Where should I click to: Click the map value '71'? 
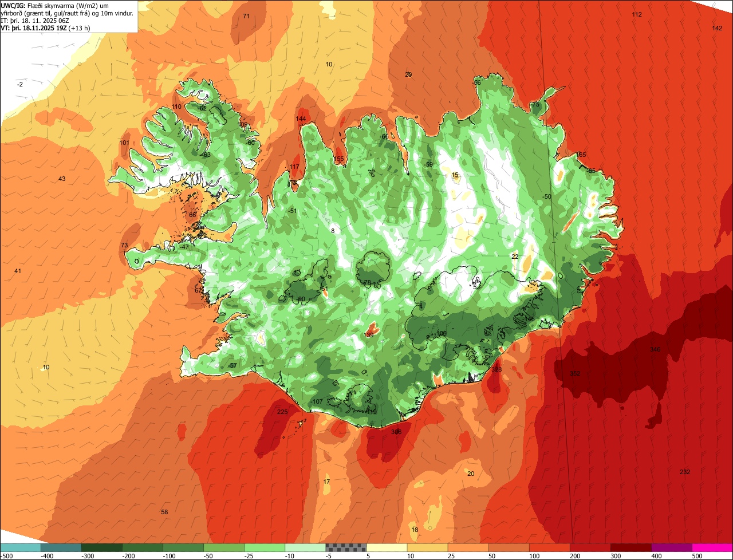point(246,16)
